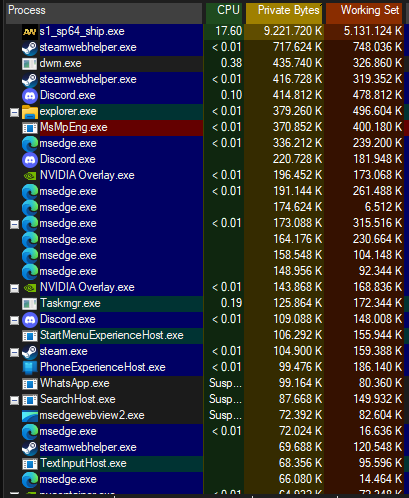Collapse the SearchHost.exe process tree

(x=14, y=401)
